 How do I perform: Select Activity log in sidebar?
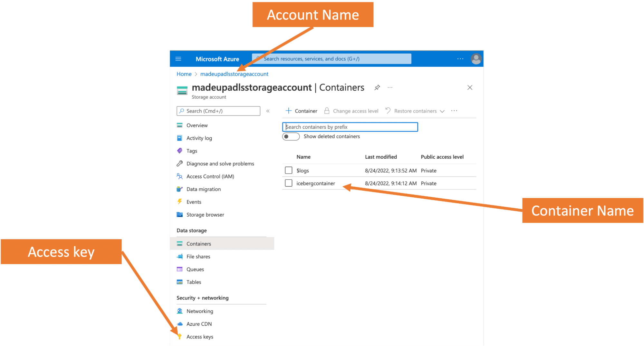[x=199, y=138]
